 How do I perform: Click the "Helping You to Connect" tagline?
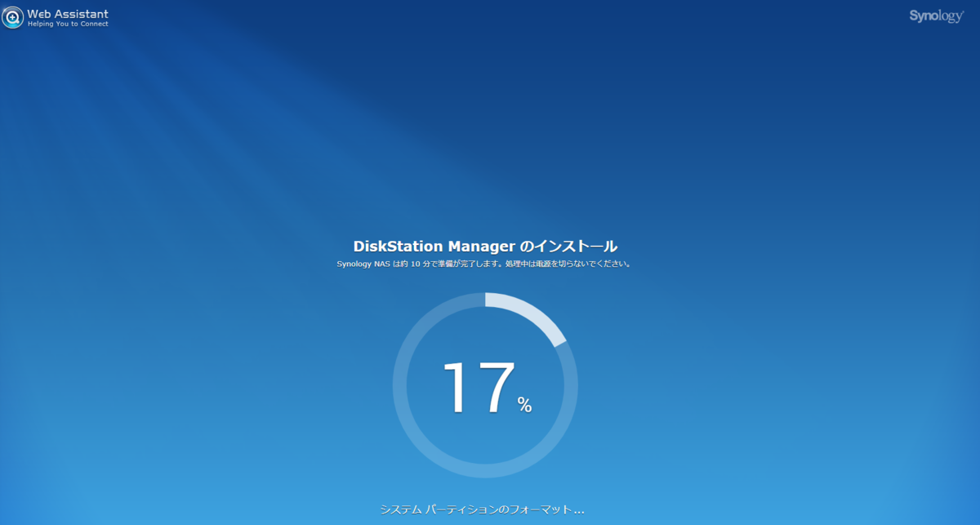point(68,24)
